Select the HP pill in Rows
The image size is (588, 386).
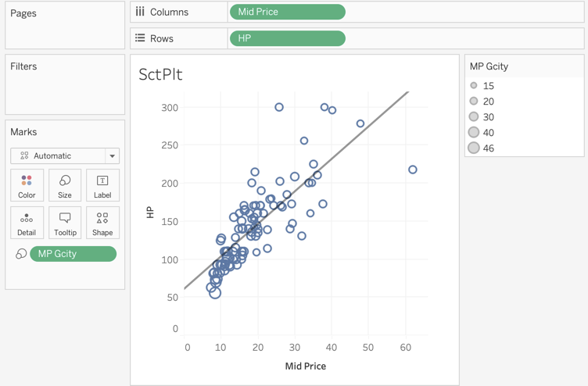pyautogui.click(x=287, y=38)
